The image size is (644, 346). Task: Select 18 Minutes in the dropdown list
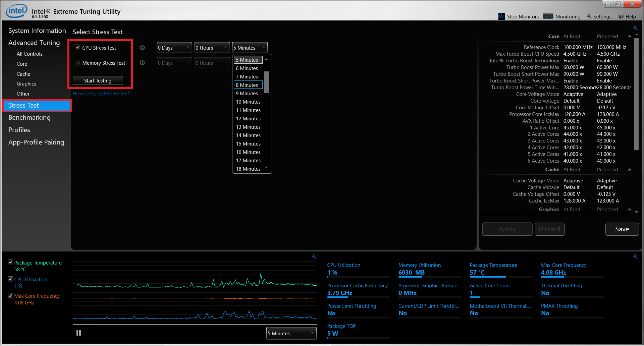point(248,169)
